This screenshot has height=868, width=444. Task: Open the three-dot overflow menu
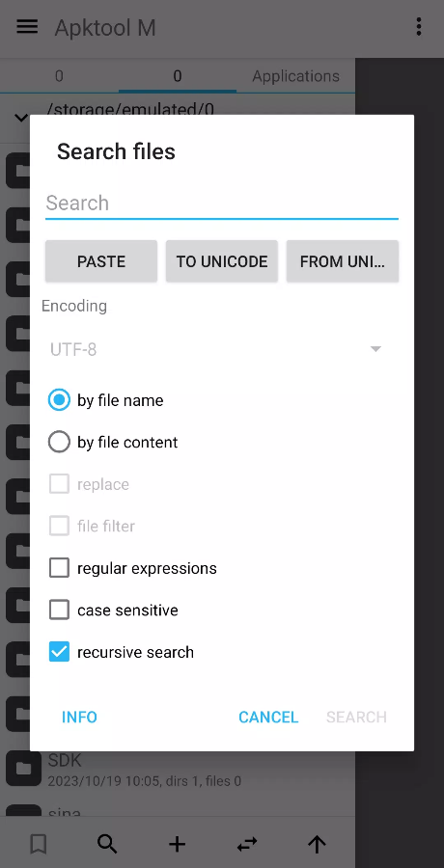419,27
